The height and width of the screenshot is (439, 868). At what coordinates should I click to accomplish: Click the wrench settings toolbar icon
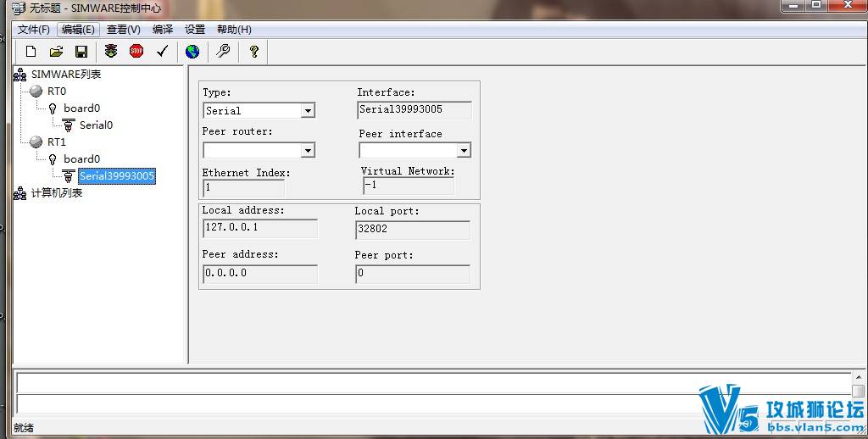click(x=223, y=51)
